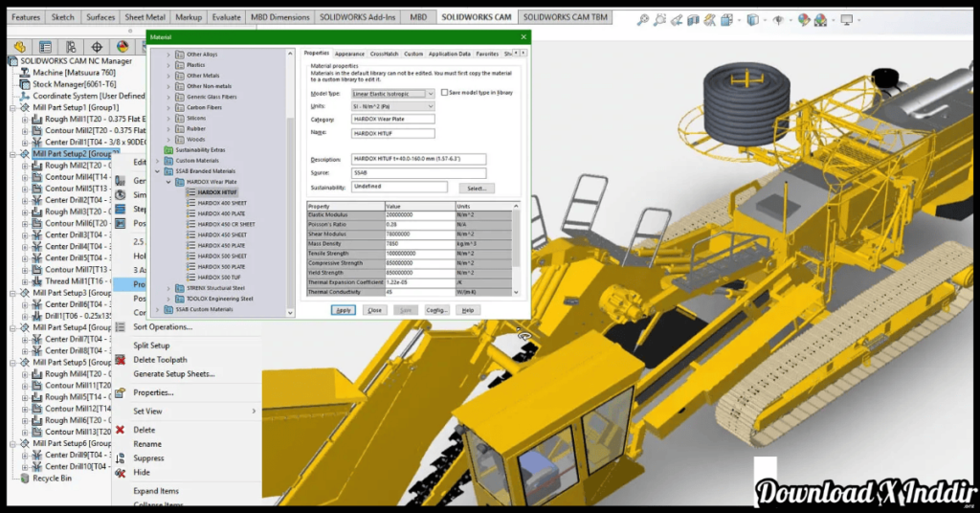The image size is (980, 513).
Task: Click the Description field in the Material dialog
Action: pyautogui.click(x=418, y=159)
